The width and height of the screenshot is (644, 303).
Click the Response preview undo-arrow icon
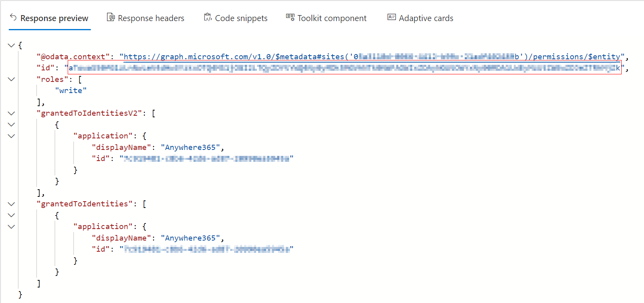coord(13,17)
